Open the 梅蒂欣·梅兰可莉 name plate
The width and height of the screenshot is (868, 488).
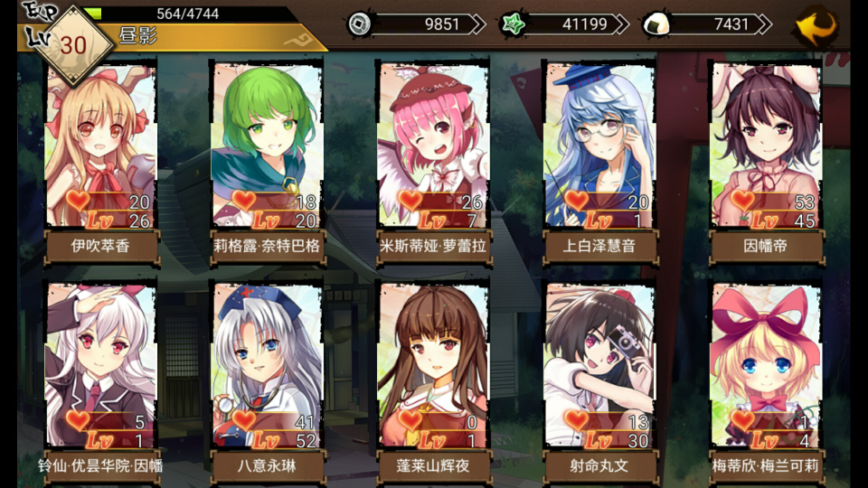coord(766,466)
